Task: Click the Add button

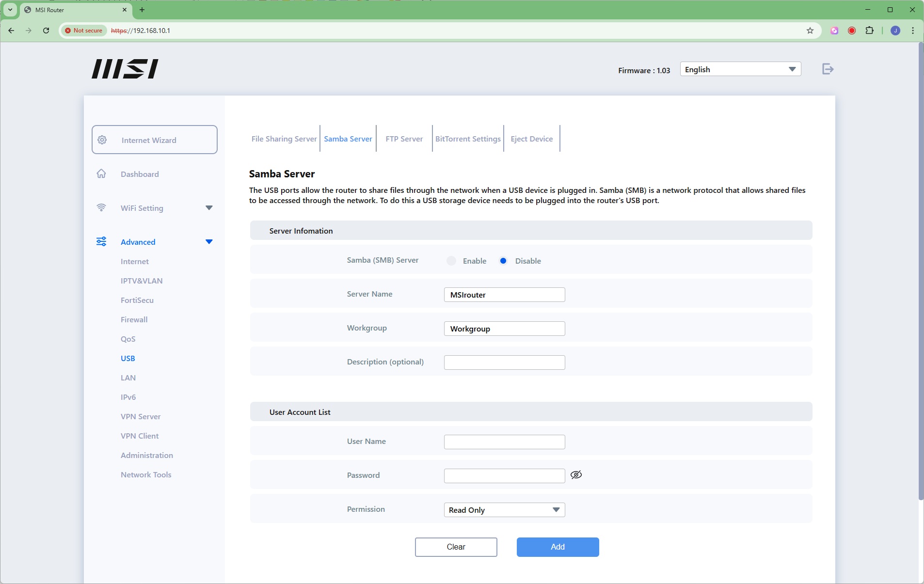Action: point(558,547)
